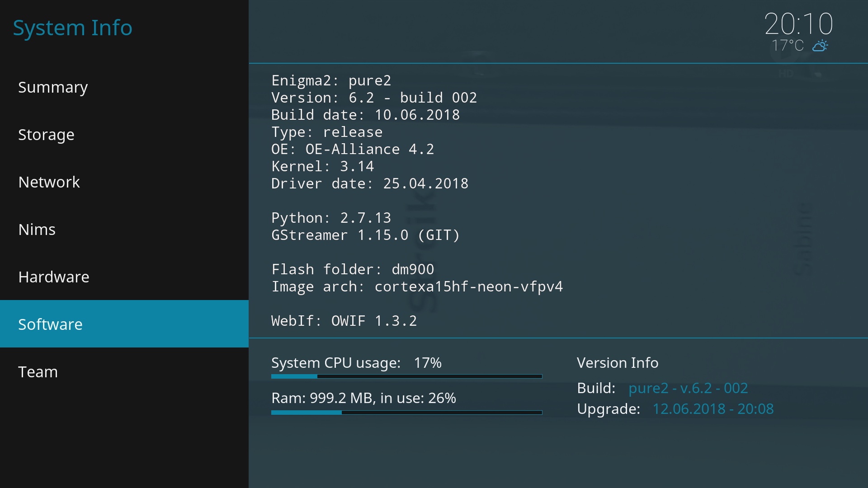Click the weather cloud icon

[820, 46]
